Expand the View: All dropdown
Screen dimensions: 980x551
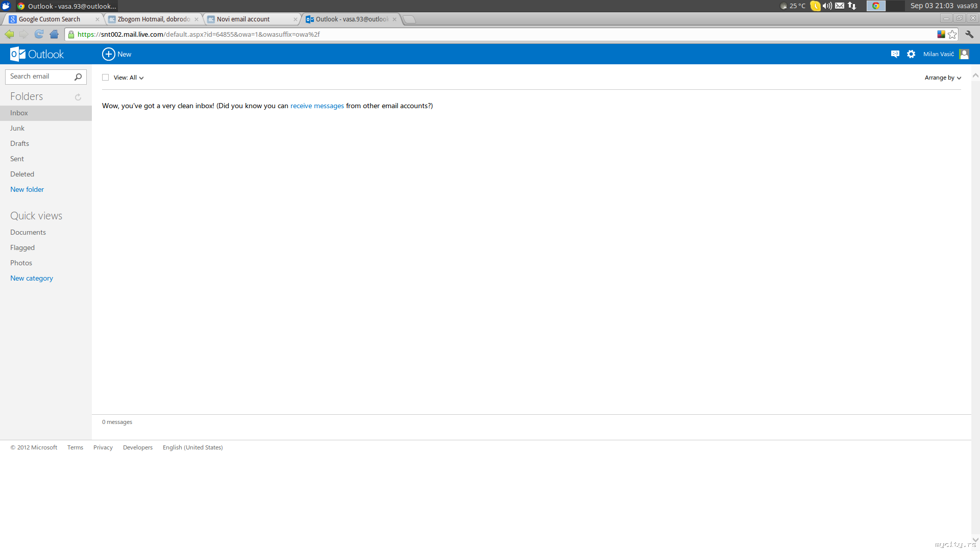[x=129, y=78]
